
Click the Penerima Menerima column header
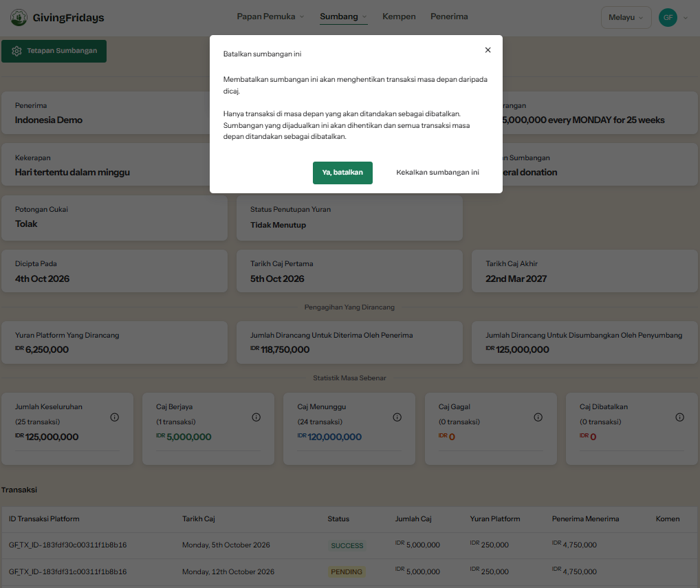586,519
